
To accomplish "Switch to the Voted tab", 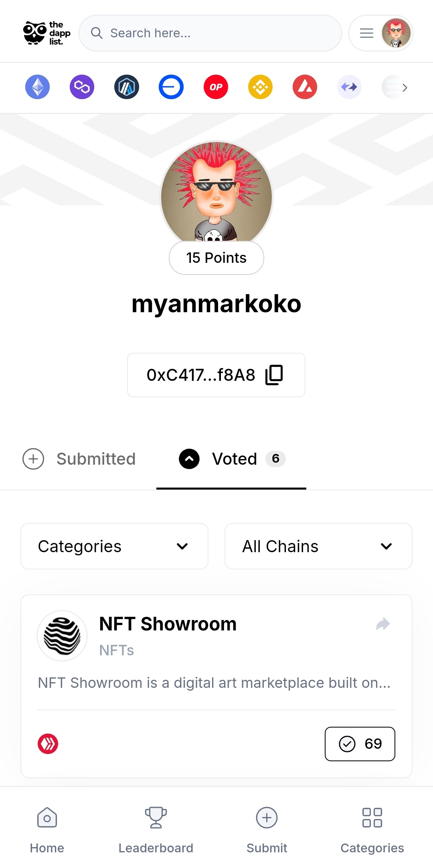I will [x=232, y=459].
